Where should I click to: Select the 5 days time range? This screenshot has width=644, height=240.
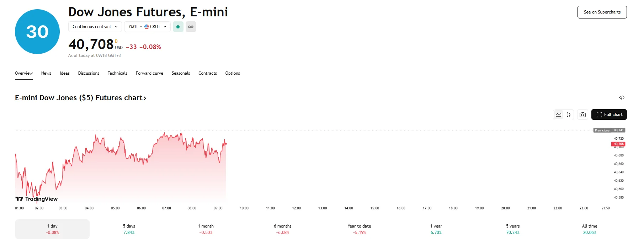129,229
